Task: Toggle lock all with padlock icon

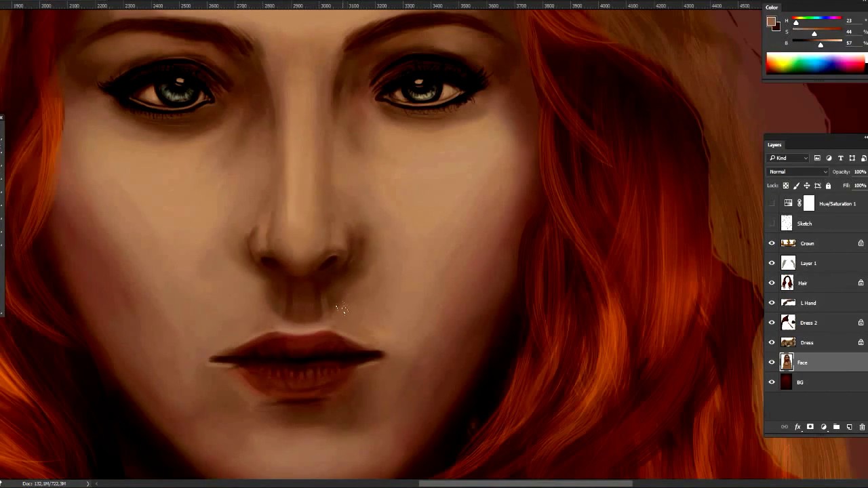Action: [828, 185]
